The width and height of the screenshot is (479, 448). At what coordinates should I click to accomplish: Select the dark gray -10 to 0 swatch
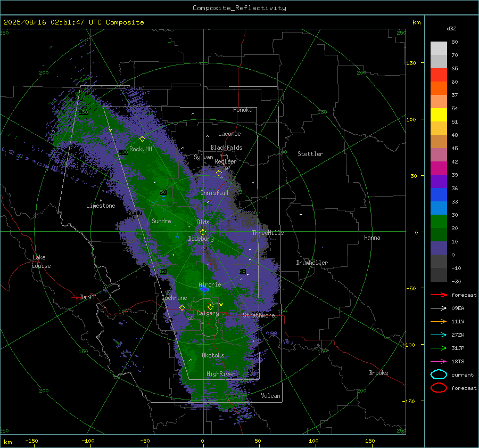pos(439,262)
